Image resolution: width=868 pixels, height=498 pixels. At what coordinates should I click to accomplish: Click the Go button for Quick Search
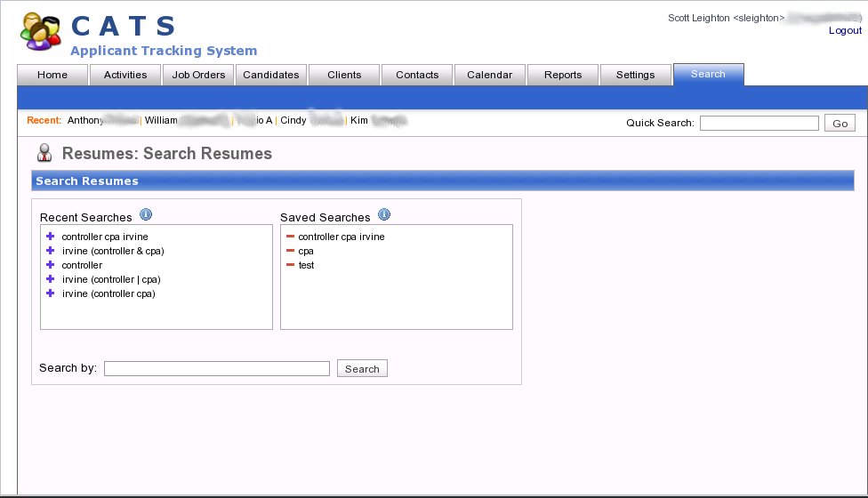840,124
